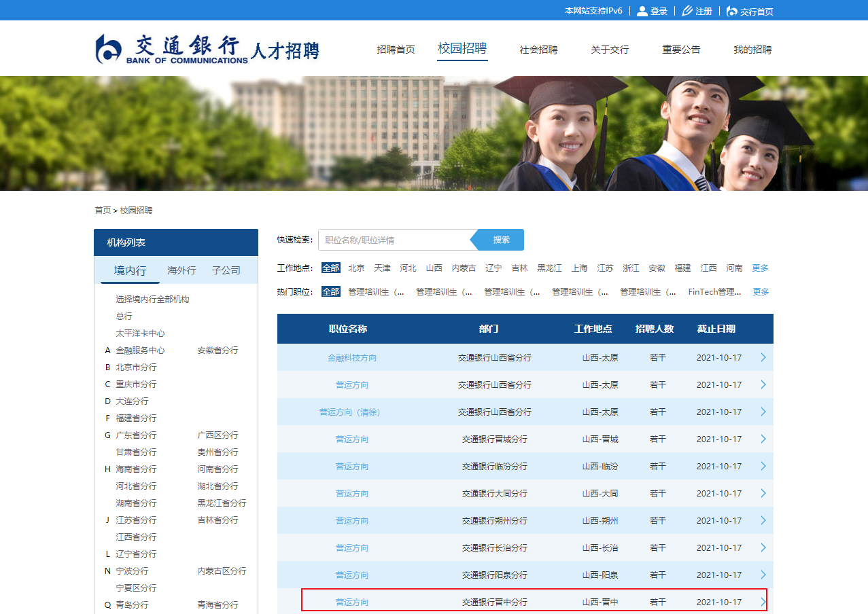The height and width of the screenshot is (614, 868).
Task: Click arrow on 交通银行阳泉分行 row
Action: (763, 575)
